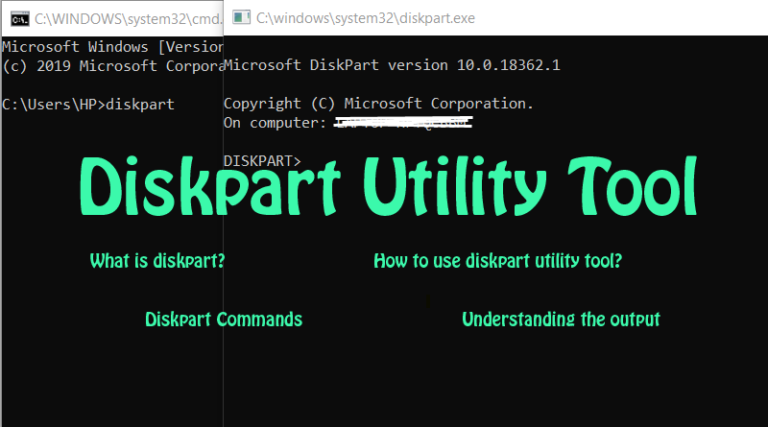Select the C:\windows\system32\diskpart.exe title text
This screenshot has height=427, width=768.
click(x=365, y=18)
